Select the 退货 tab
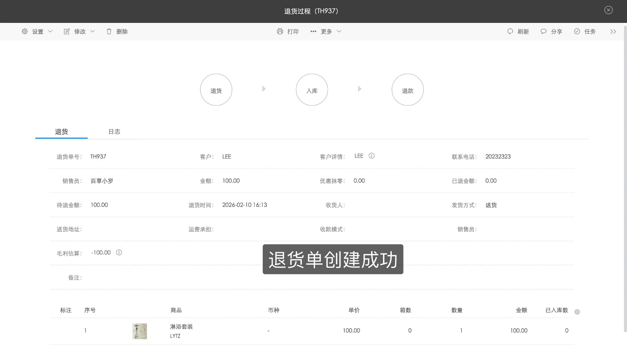Screen dimensions: 627x364 click(61, 131)
